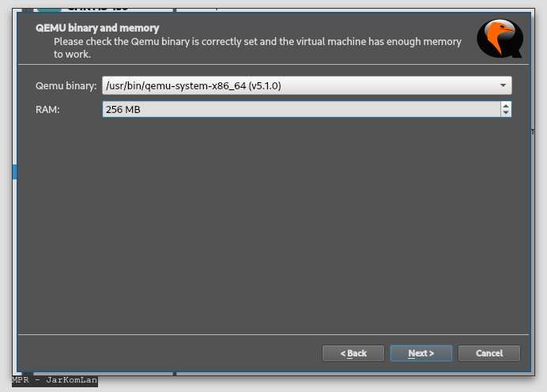The height and width of the screenshot is (392, 547).
Task: Click the separator line above the wizard buttons
Action: [273, 334]
